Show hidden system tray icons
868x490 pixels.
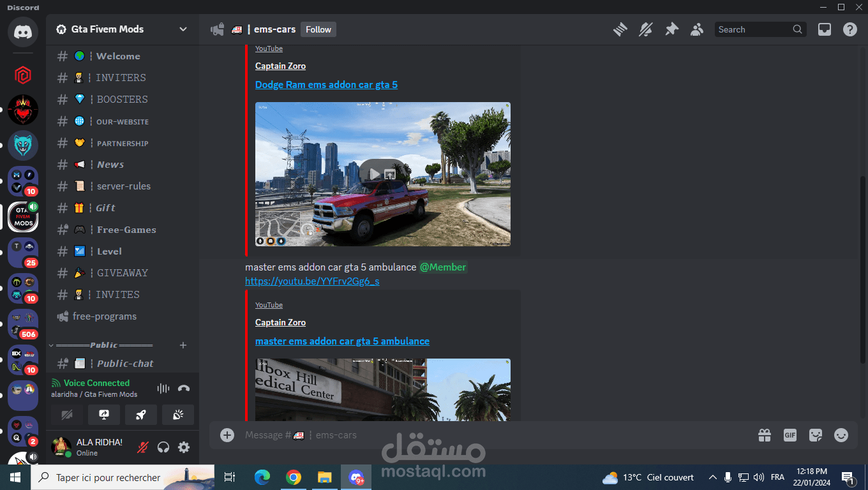[x=712, y=477]
